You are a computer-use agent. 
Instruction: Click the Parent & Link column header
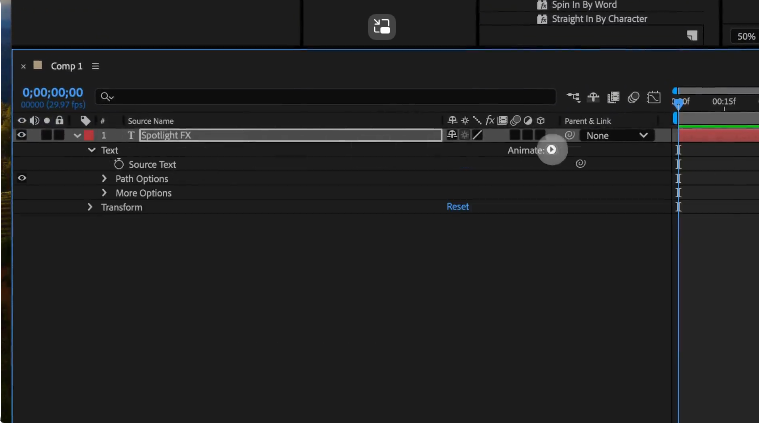point(588,121)
